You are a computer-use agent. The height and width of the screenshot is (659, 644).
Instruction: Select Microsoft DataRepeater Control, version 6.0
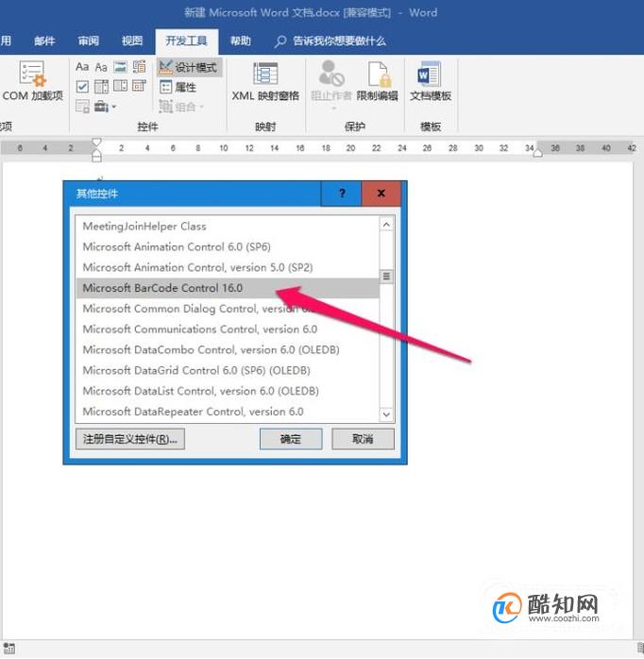pos(228,412)
